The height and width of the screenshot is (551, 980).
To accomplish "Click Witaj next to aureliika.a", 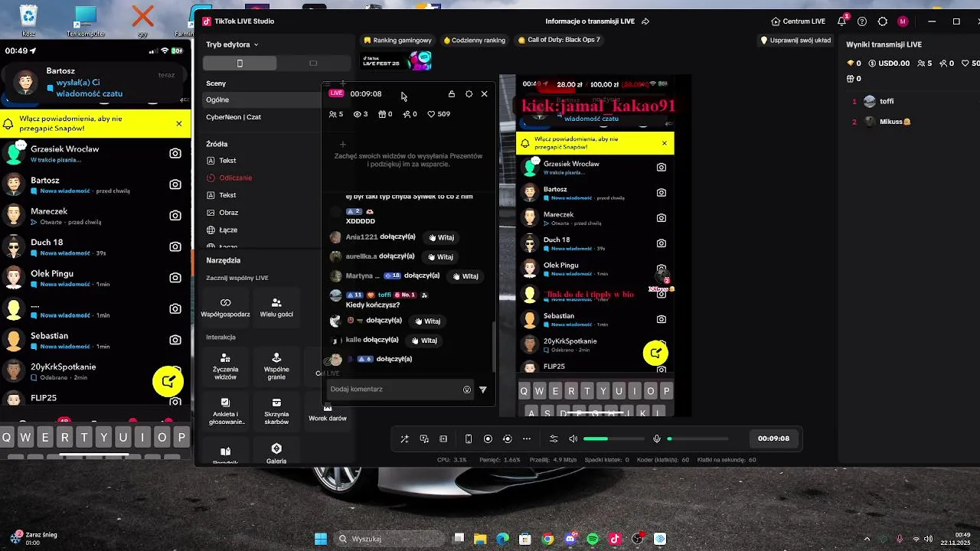I will 440,257.
